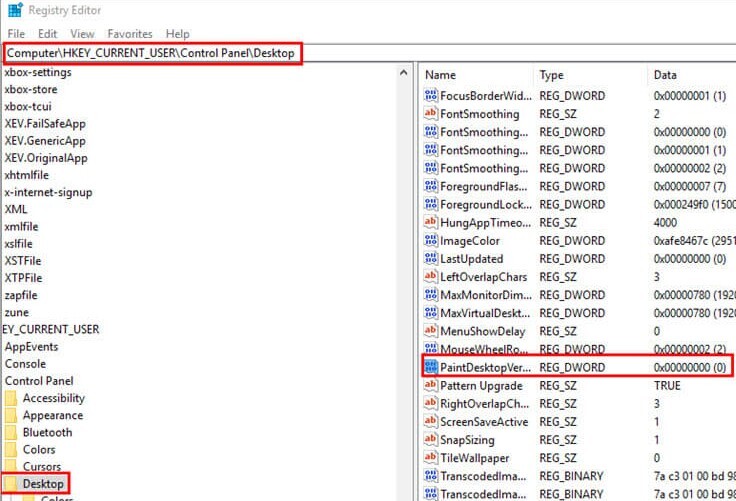This screenshot has width=736, height=501.
Task: Select the XTPFile key
Action: coord(23,278)
